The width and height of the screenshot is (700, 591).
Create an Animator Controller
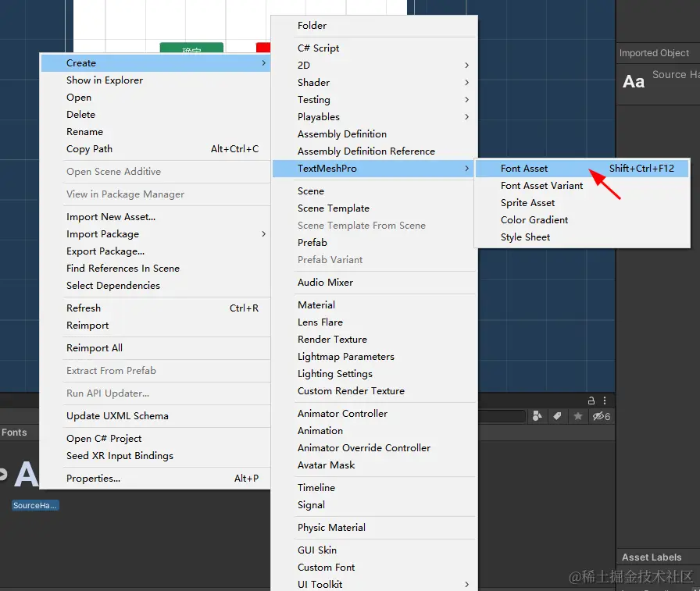point(374,414)
